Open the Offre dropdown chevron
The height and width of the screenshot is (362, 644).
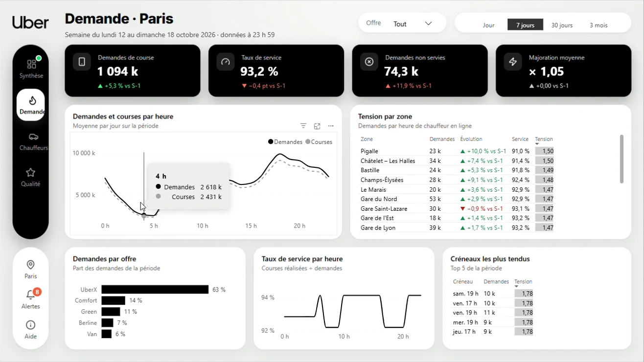pyautogui.click(x=428, y=23)
